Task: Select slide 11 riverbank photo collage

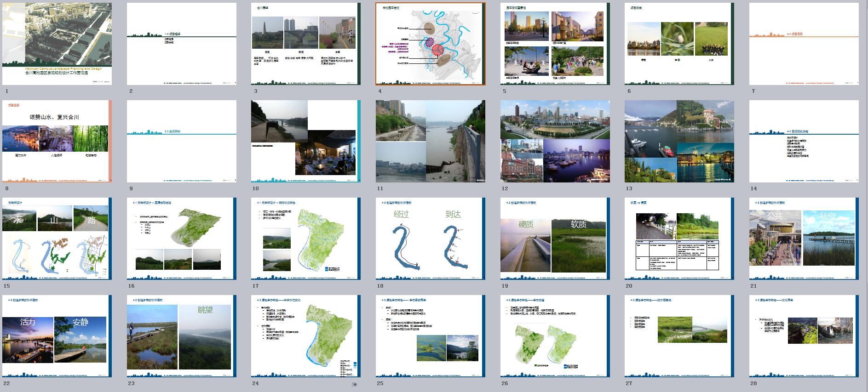Action: 431,141
